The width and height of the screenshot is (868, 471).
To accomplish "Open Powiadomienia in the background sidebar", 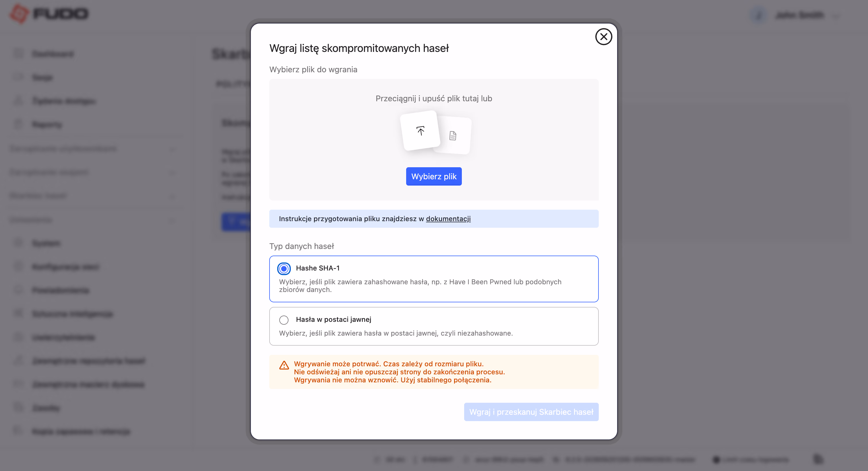I will [x=61, y=291].
